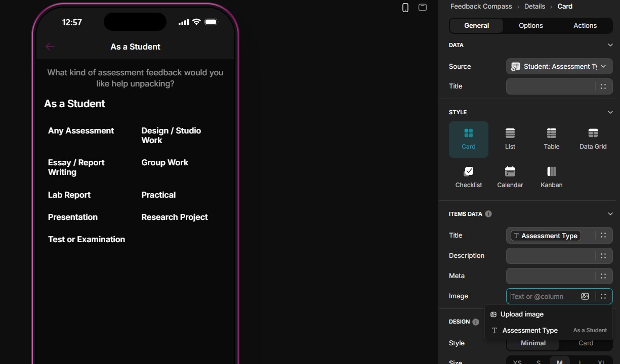Tap Test or Examination card
This screenshot has width=620, height=364.
[x=87, y=240]
